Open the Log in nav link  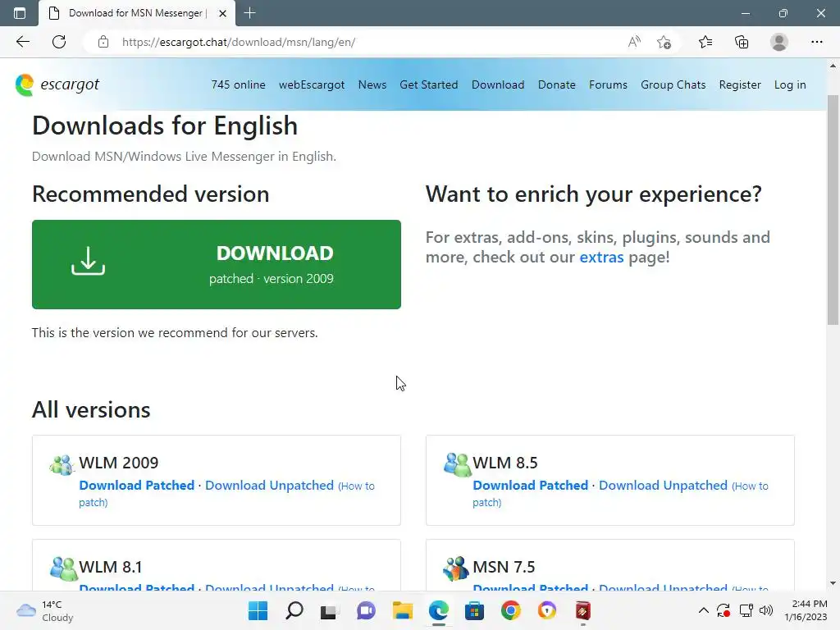pyautogui.click(x=790, y=84)
